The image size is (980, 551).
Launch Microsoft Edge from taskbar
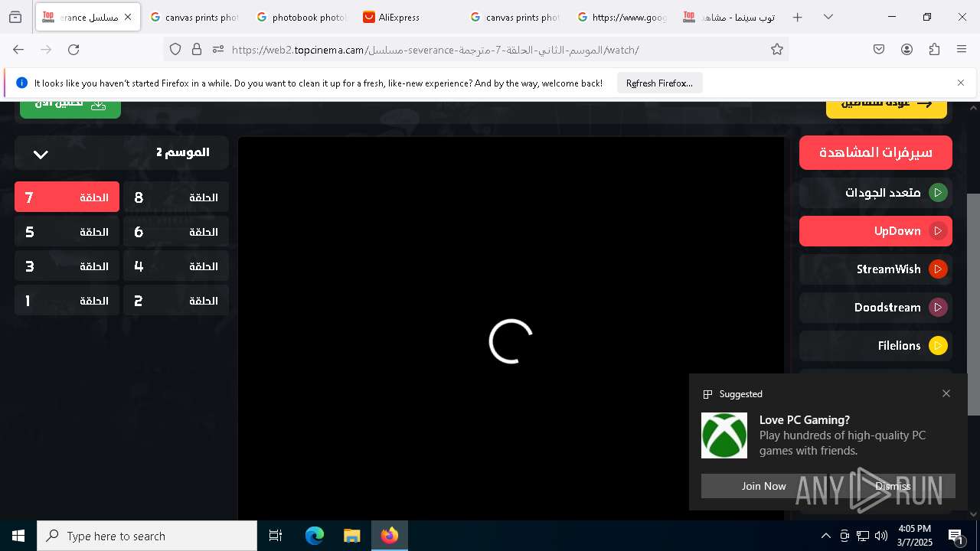(x=315, y=536)
